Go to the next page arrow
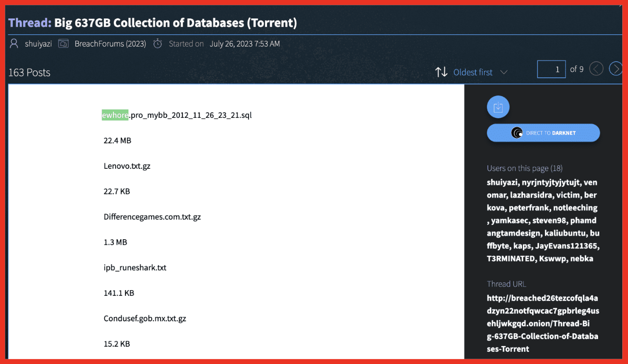Screen dimensions: 628x364 click(615, 69)
